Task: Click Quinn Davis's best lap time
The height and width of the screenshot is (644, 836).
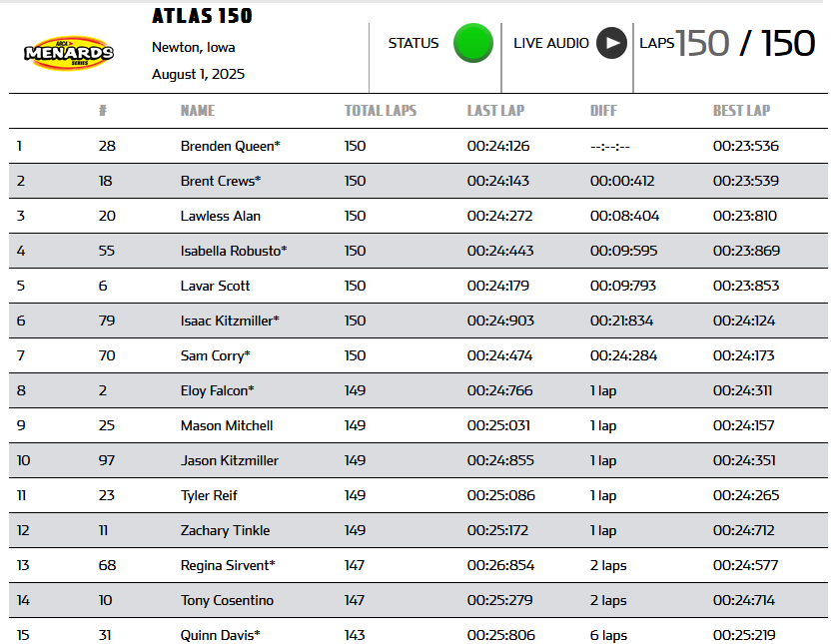Action: click(x=745, y=635)
